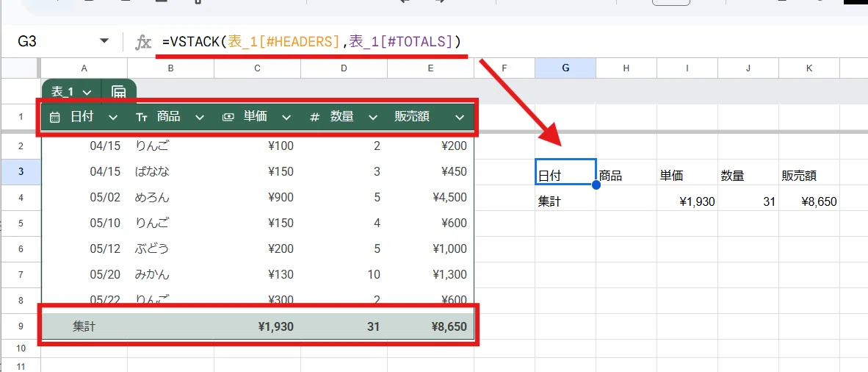Click cell I3 containing 単価
Image resolution: width=868 pixels, height=372 pixels.
tap(687, 172)
